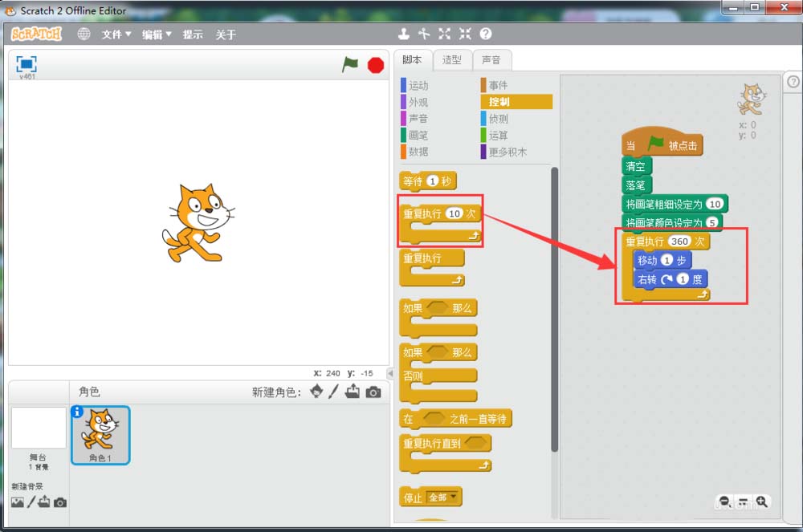803x532 pixels.
Task: Zoom in the scripts area
Action: pos(761,502)
